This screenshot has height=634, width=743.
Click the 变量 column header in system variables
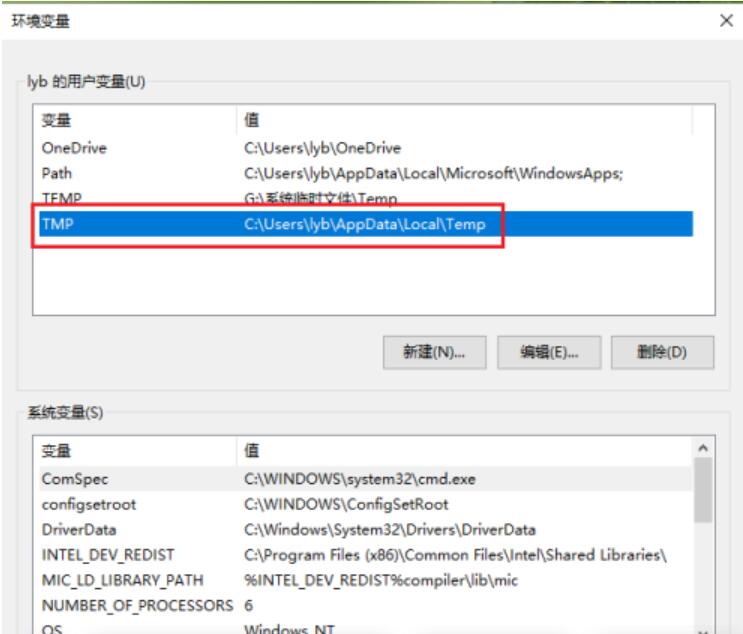(x=56, y=452)
